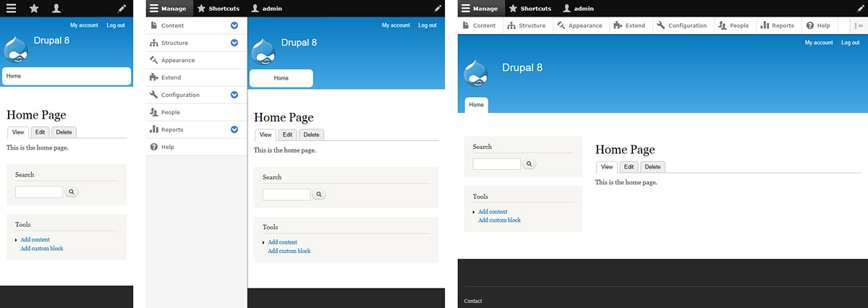Open Appearance in the horizontal admin toolbar
The width and height of the screenshot is (868, 308).
coord(580,25)
